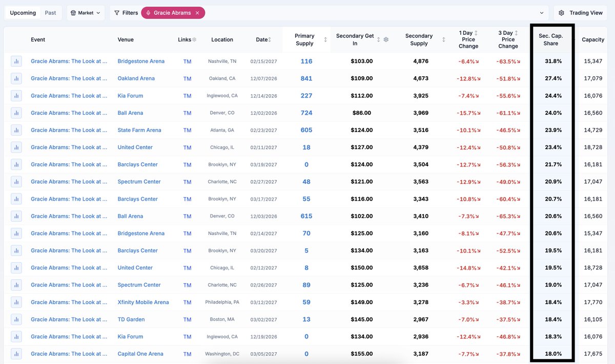The image size is (615, 364).
Task: Open chart icon for Kia Forum 12/19/2026 row
Action: tap(16, 337)
